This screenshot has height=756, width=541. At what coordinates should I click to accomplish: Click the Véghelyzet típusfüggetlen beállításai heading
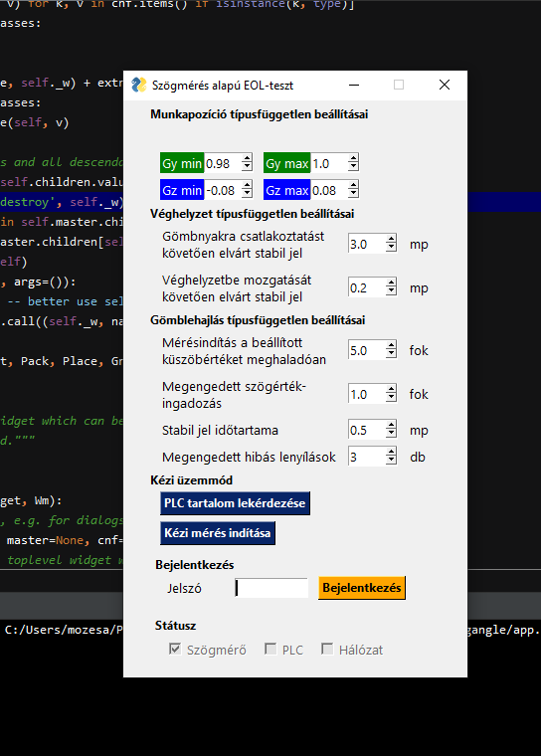coord(253,214)
